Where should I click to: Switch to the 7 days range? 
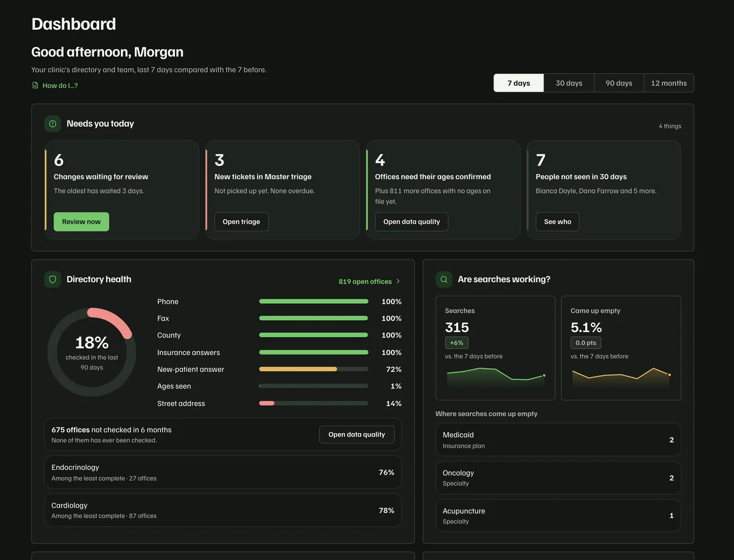point(518,83)
